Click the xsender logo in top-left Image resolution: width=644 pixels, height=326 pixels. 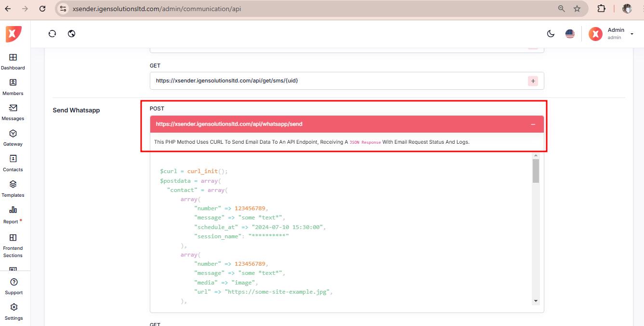point(13,34)
